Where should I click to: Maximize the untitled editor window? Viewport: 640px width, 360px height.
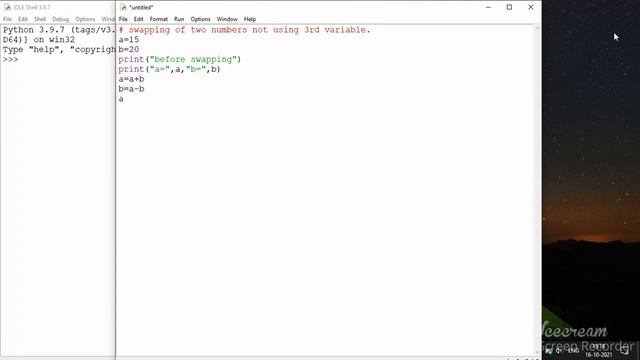[x=509, y=7]
